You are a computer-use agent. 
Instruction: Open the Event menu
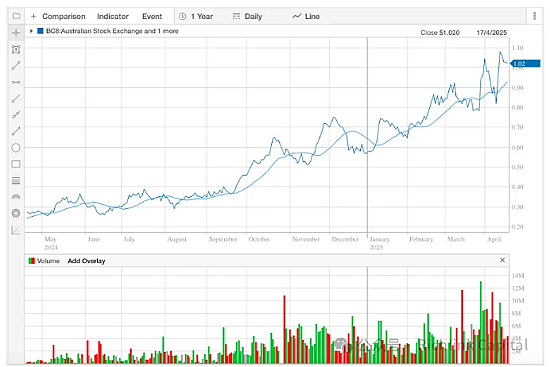coord(152,16)
